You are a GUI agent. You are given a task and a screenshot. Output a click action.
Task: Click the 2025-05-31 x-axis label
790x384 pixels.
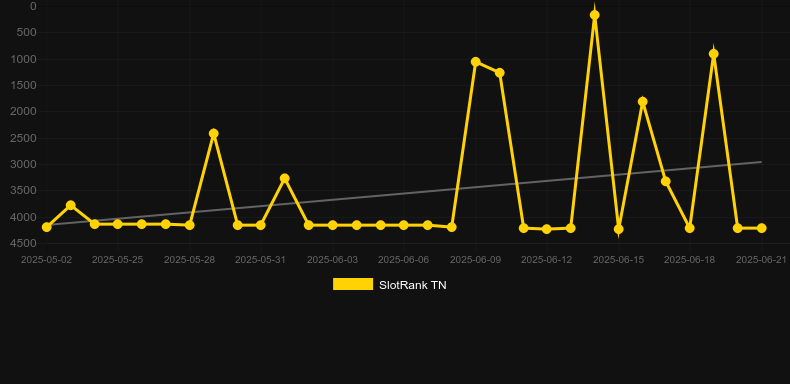(x=260, y=260)
